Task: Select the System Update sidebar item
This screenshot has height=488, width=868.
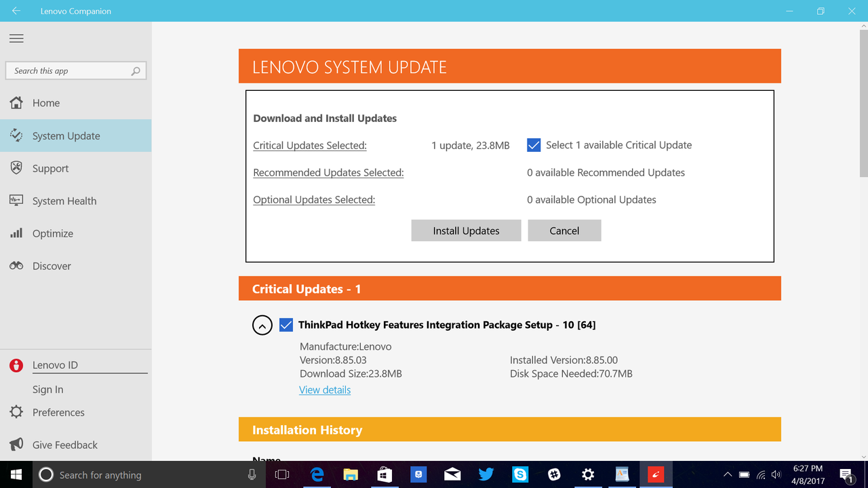Action: coord(76,136)
